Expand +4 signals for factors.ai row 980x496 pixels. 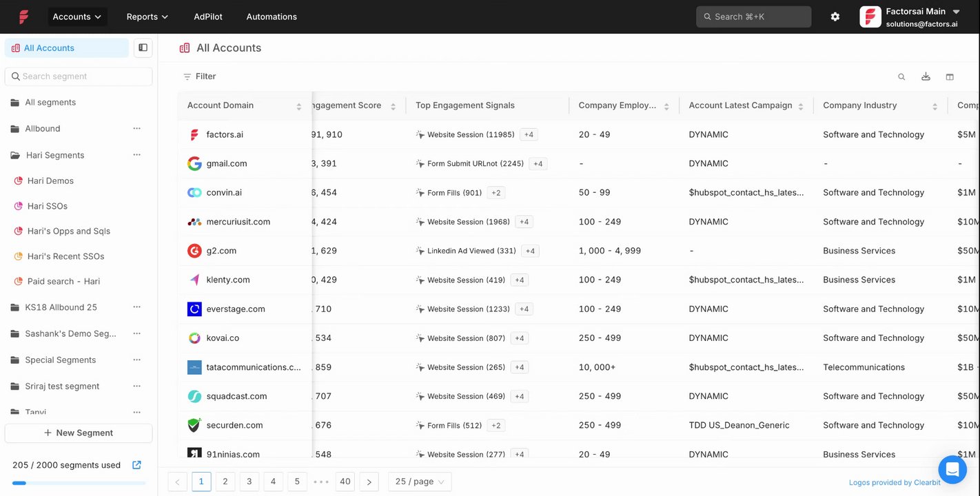coord(529,134)
